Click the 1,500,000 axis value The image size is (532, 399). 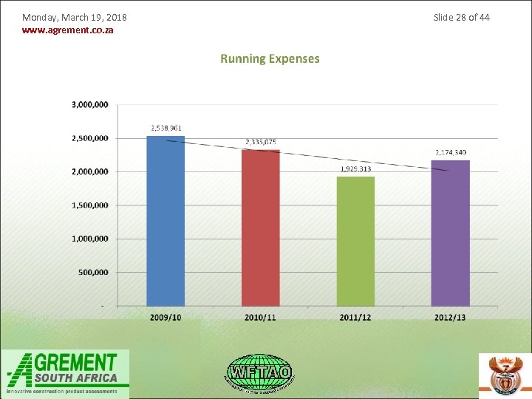tap(90, 205)
